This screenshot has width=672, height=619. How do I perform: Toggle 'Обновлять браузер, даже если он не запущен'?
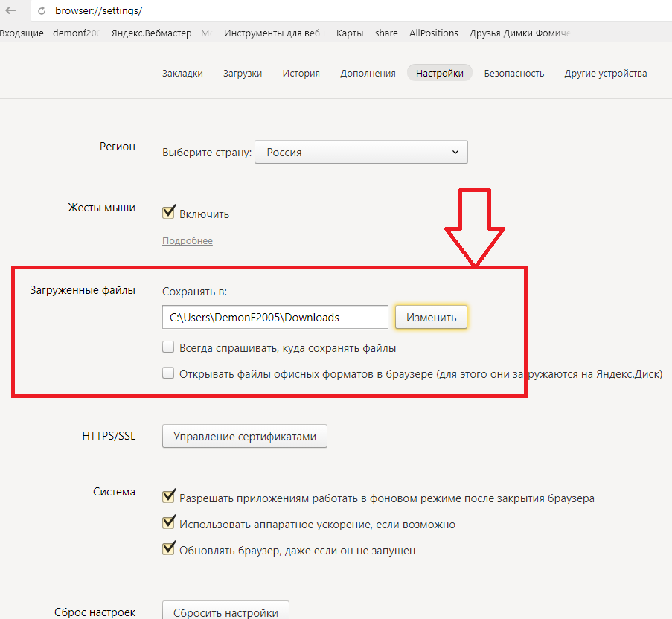(x=169, y=551)
